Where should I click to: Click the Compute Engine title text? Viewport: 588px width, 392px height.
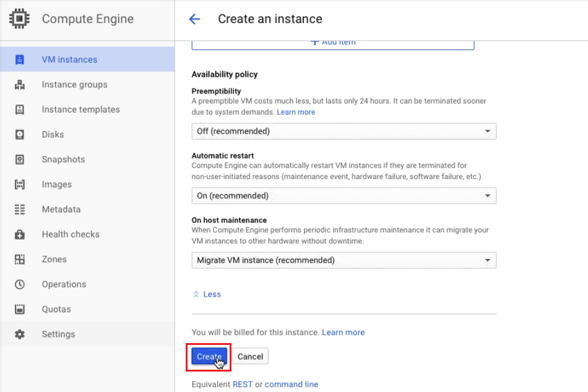(88, 19)
